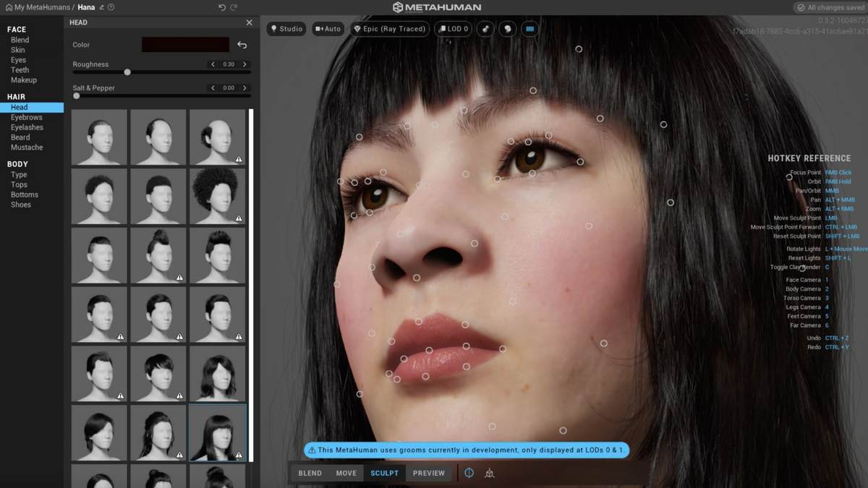Click the Salt & Pepper slider handle
This screenshot has height=488, width=868.
77,95
